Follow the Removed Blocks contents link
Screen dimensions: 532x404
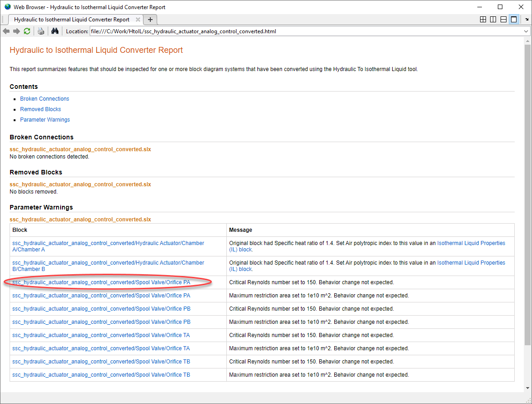click(x=41, y=109)
